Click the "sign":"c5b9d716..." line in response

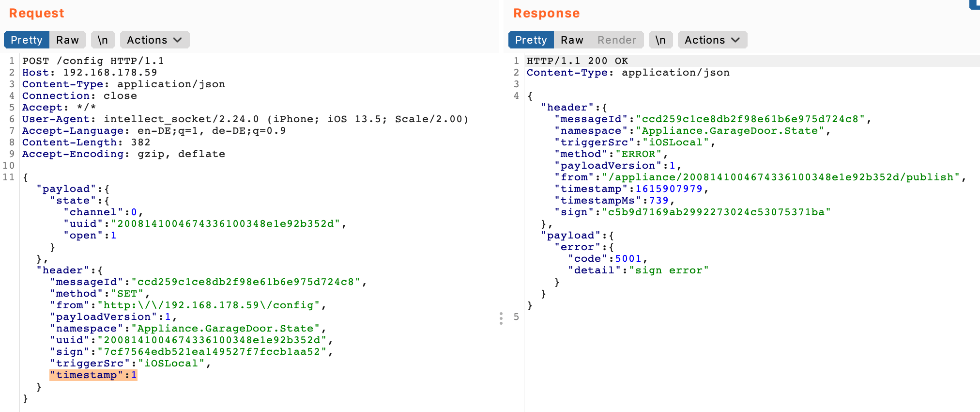pos(692,212)
